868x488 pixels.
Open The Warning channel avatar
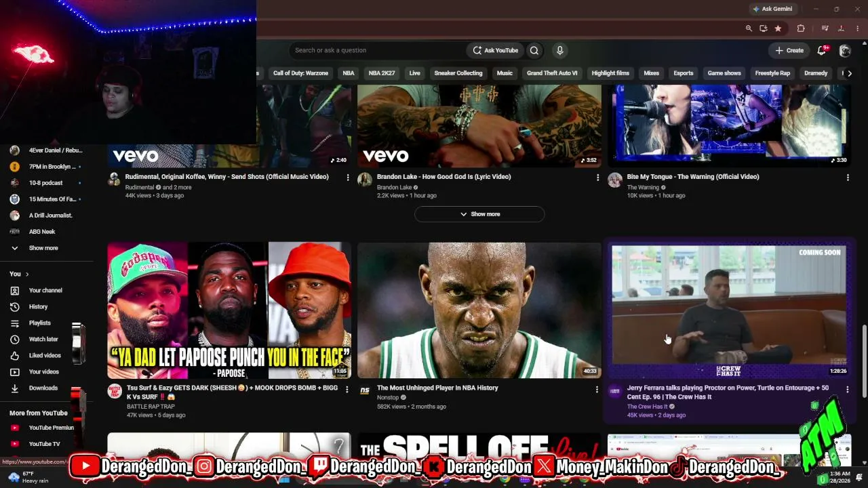coord(615,179)
